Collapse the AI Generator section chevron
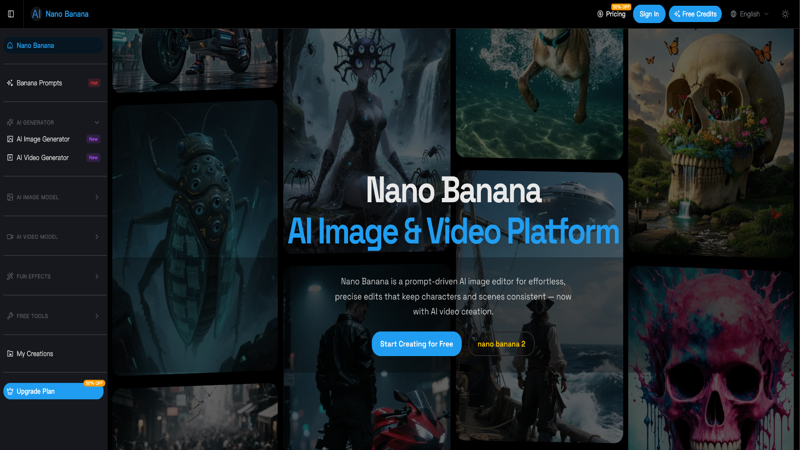 pos(96,122)
